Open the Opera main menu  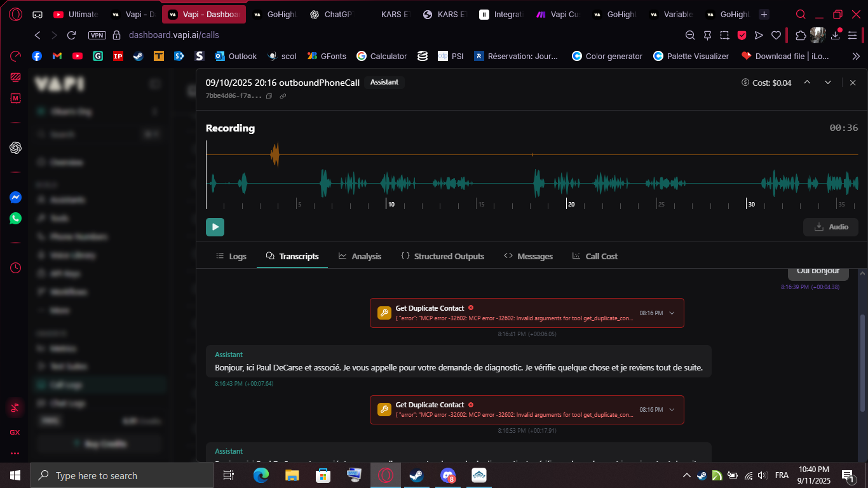pyautogui.click(x=15, y=14)
